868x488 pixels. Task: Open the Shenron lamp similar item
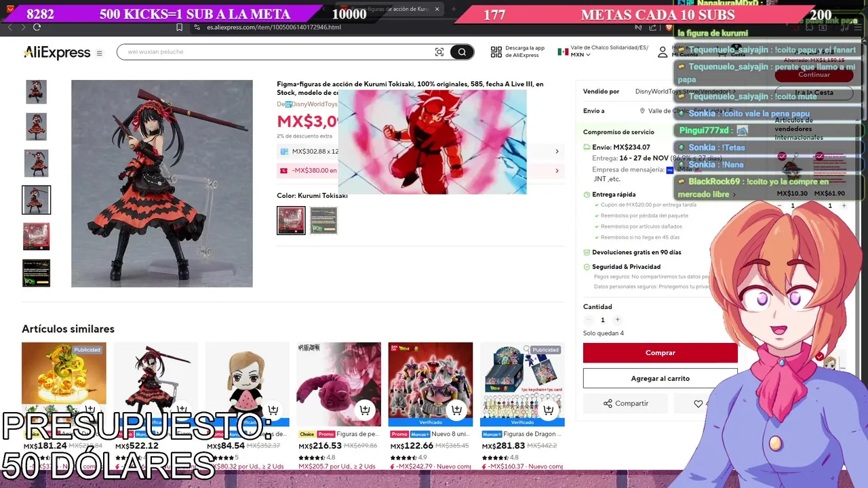(64, 384)
